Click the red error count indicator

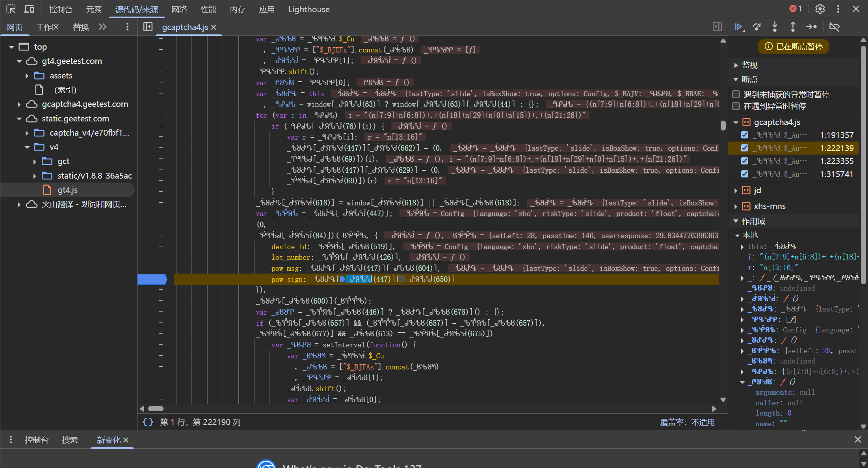pyautogui.click(x=796, y=9)
